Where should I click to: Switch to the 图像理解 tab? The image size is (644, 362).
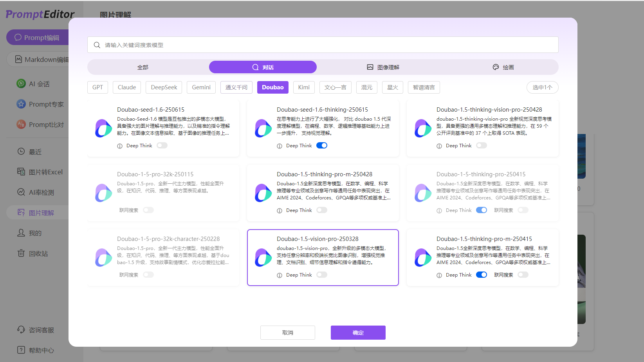(x=382, y=67)
